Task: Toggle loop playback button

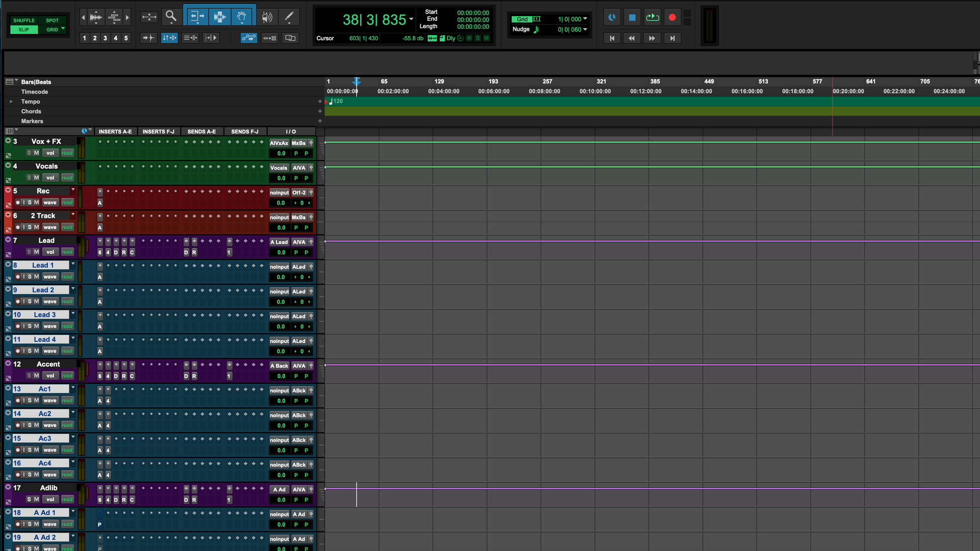Action: click(652, 17)
